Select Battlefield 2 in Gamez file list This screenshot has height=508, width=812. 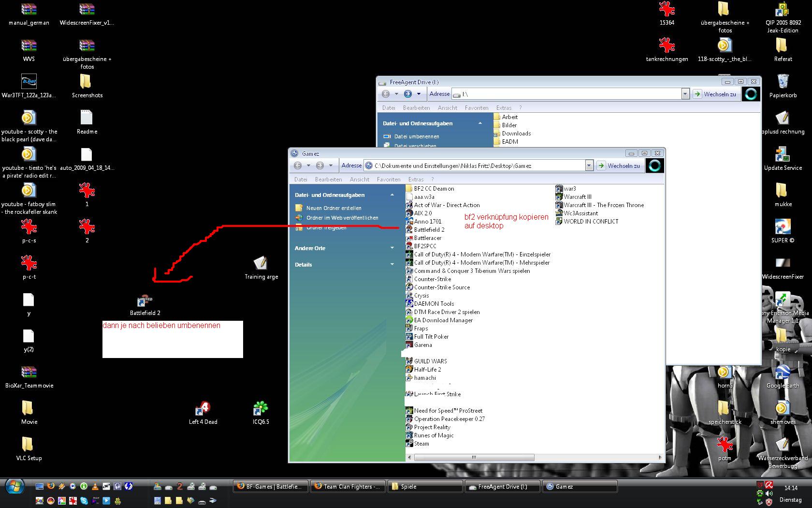point(425,230)
